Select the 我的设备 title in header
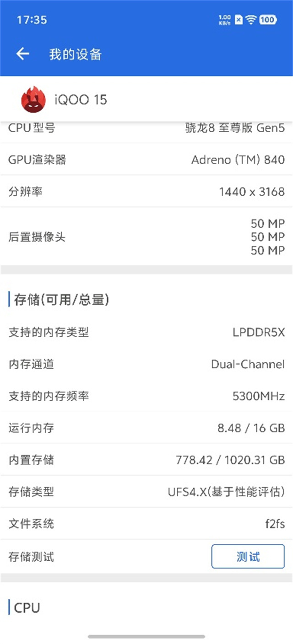The width and height of the screenshot is (293, 644). [x=76, y=54]
